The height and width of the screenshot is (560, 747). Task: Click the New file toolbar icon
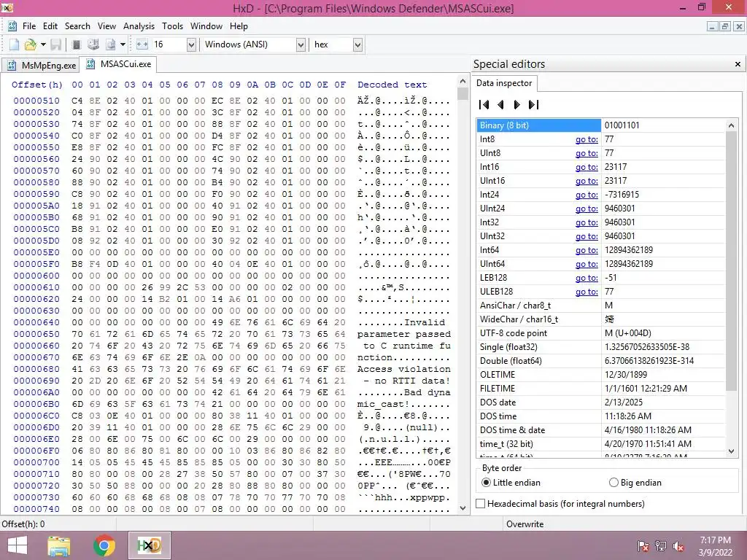point(15,44)
